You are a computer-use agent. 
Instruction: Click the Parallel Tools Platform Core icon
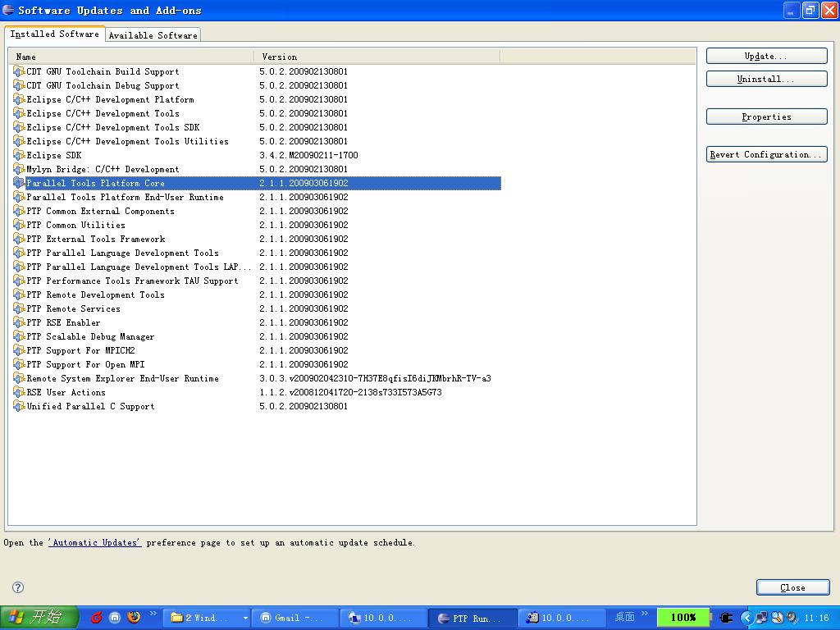[19, 183]
